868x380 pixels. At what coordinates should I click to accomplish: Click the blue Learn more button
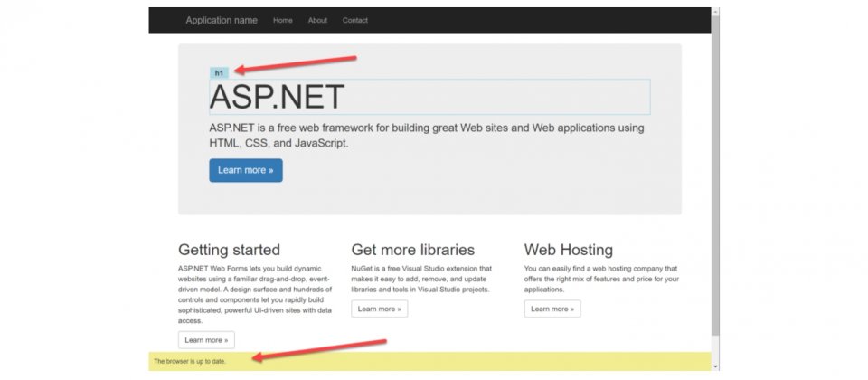246,171
